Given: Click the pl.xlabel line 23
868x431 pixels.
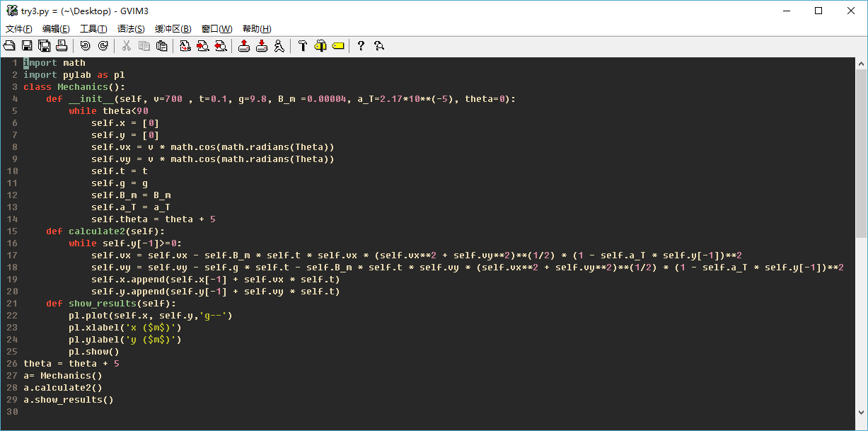Looking at the screenshot, I should point(125,327).
